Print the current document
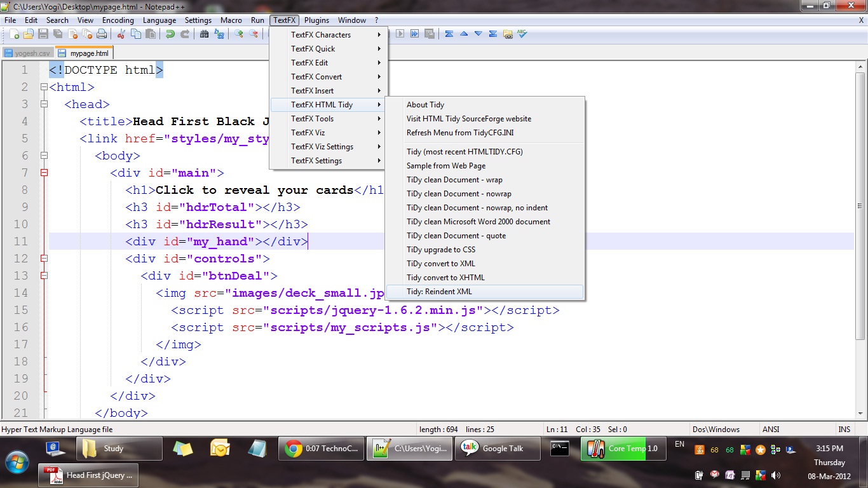Screen dimensions: 868x488 (102, 34)
